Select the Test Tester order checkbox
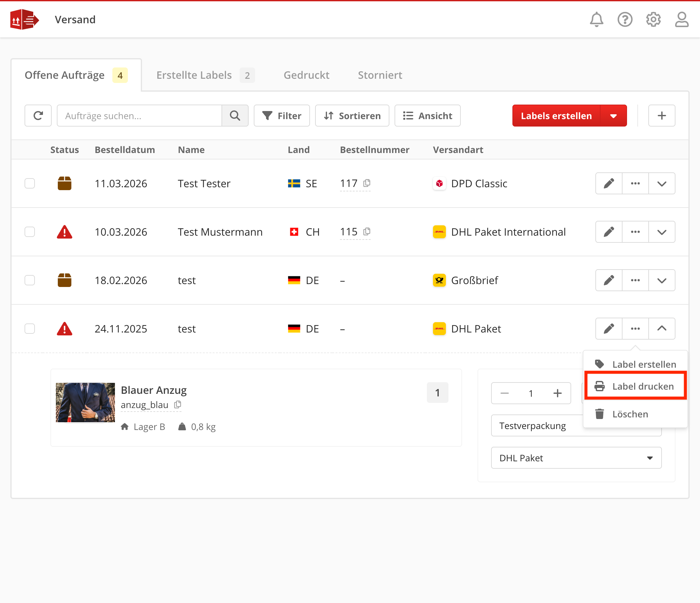Viewport: 700px width, 603px height. [30, 183]
